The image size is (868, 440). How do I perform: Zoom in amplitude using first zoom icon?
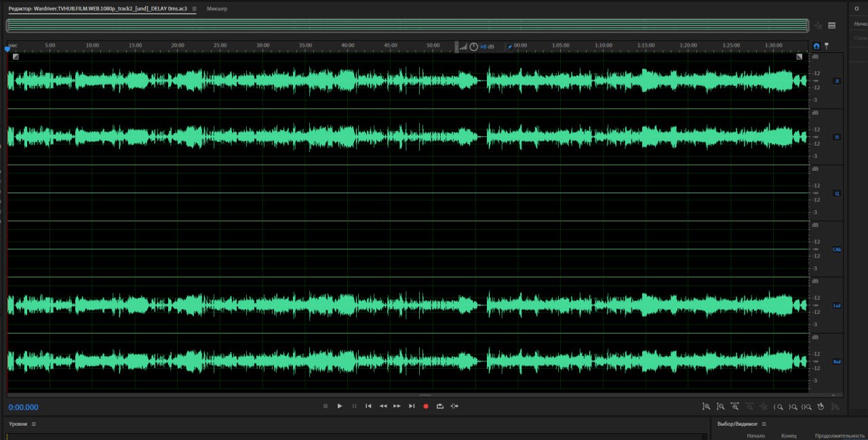click(x=706, y=407)
